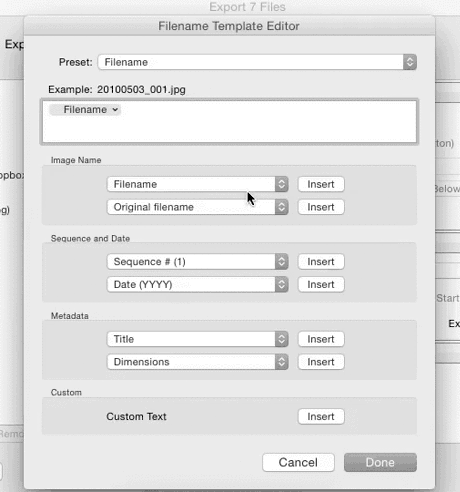Open the Preset dropdown showing Filename
This screenshot has width=460, height=492.
point(257,62)
